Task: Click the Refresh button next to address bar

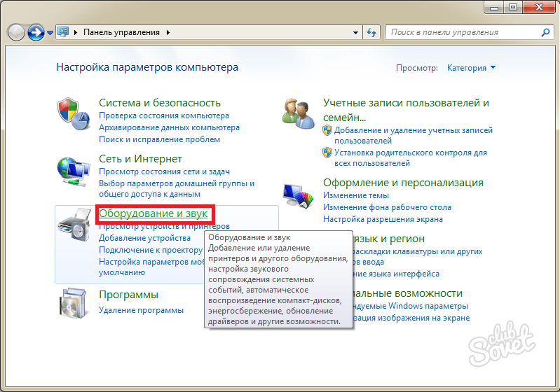Action: pos(371,32)
